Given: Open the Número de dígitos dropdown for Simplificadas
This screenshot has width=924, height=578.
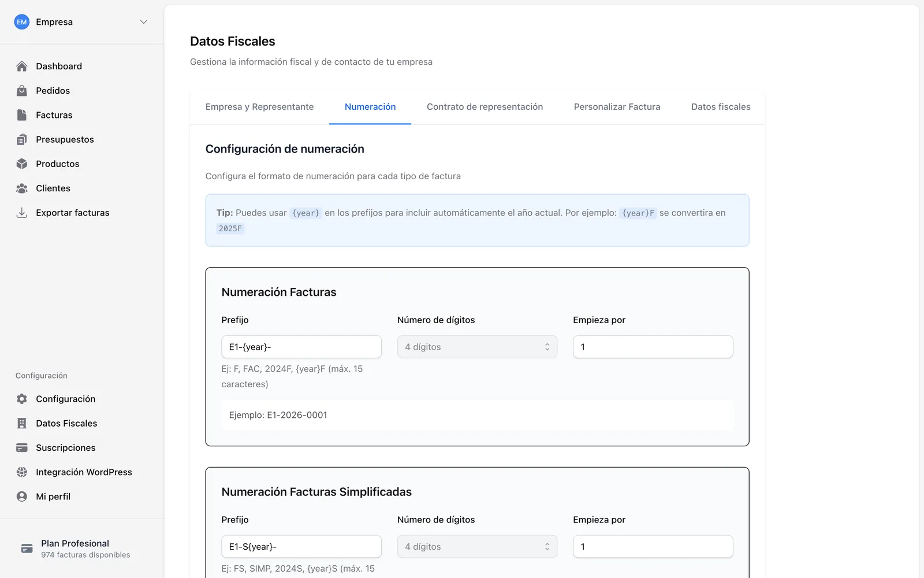Looking at the screenshot, I should [477, 547].
